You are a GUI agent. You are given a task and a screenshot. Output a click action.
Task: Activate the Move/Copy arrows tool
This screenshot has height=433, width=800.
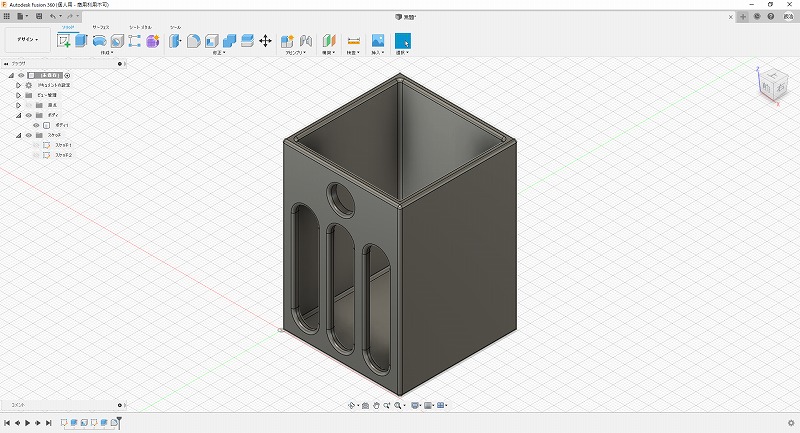(x=265, y=41)
